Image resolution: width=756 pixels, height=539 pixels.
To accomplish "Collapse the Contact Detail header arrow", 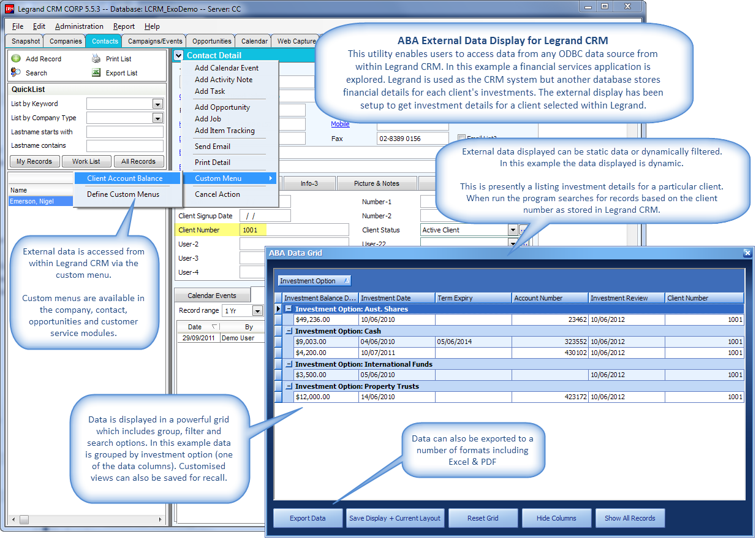I will tap(178, 55).
